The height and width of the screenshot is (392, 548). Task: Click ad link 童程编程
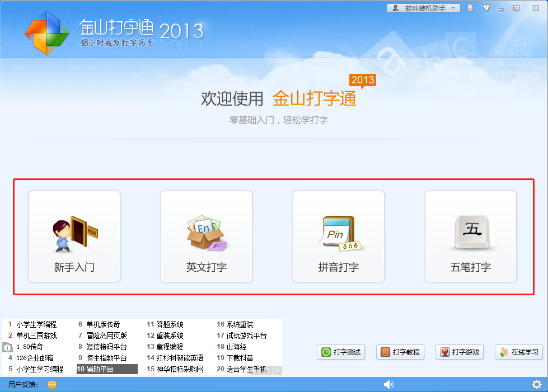[170, 347]
